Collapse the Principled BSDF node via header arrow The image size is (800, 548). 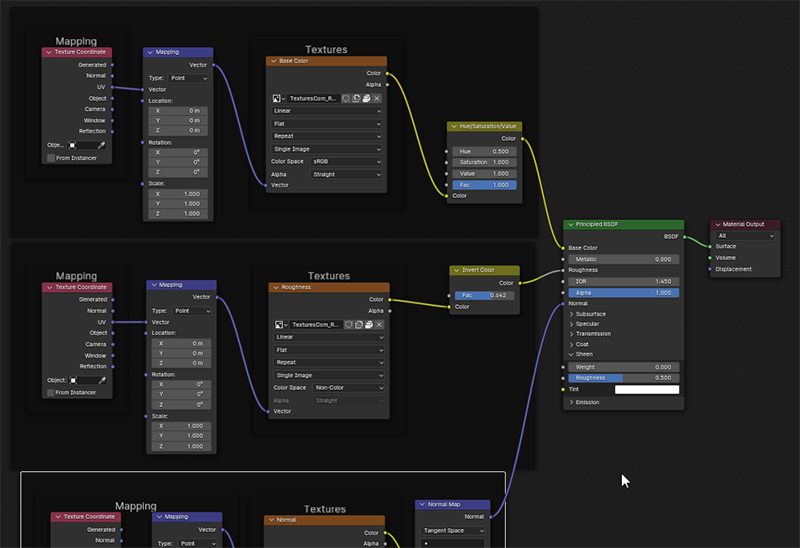click(x=571, y=225)
